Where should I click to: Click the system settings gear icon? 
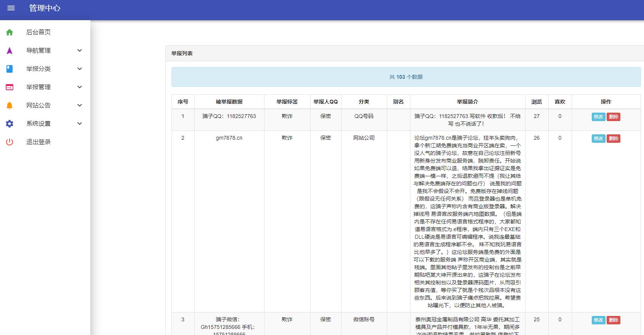(x=10, y=124)
